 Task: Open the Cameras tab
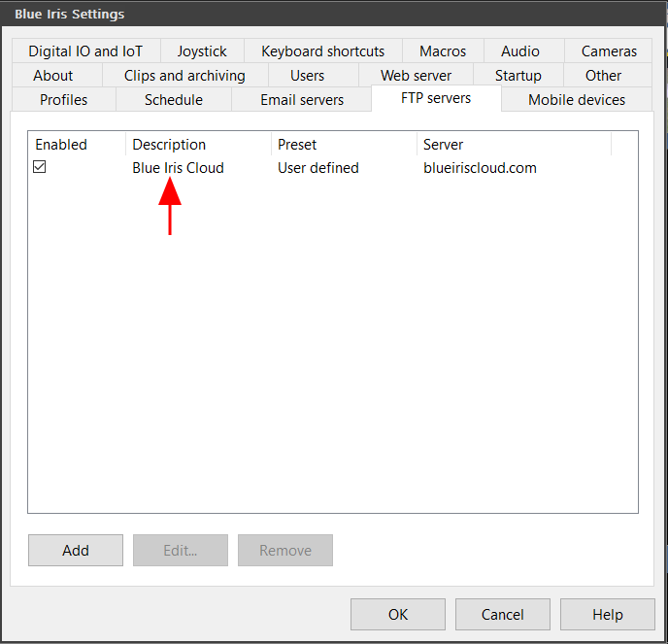click(x=609, y=51)
